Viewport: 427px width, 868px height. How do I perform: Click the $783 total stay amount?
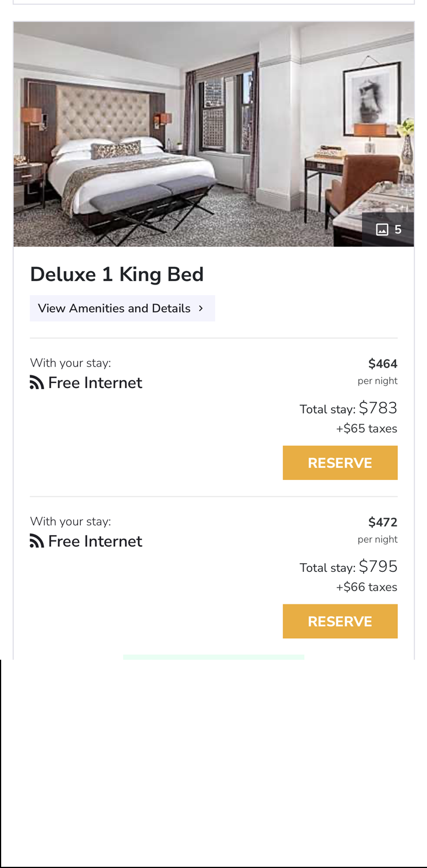coord(378,408)
